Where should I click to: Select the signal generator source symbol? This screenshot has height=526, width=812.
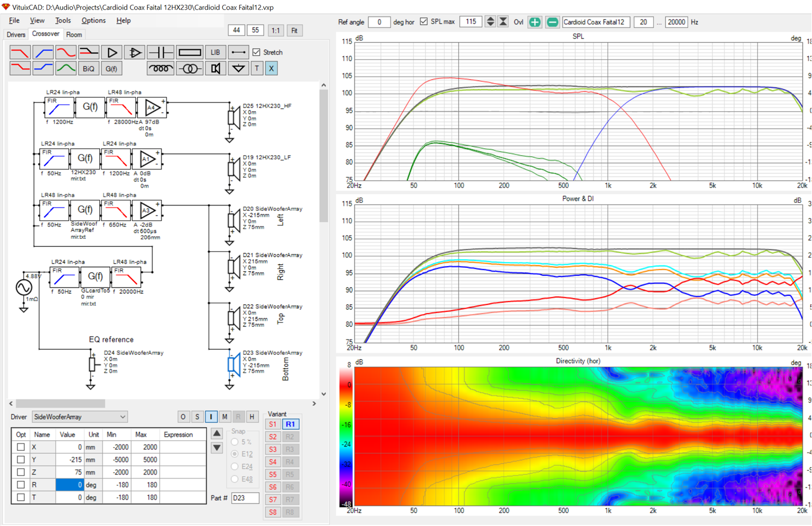pos(24,288)
